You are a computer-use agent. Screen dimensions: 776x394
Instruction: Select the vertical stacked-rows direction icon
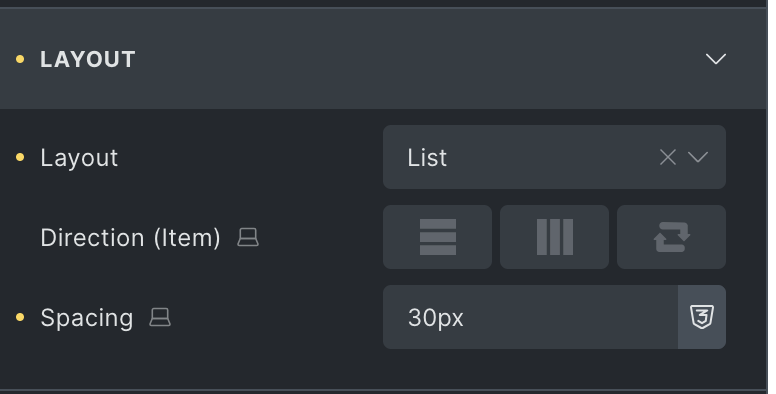pos(437,237)
